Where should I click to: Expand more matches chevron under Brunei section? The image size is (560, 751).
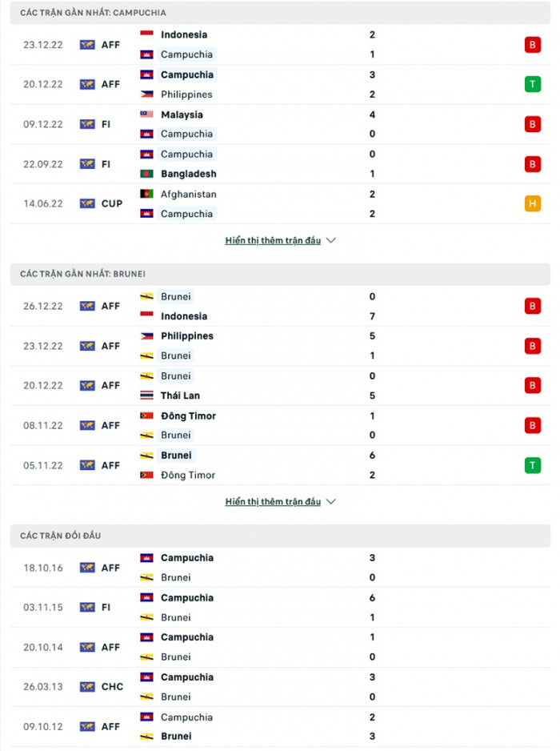coord(331,502)
